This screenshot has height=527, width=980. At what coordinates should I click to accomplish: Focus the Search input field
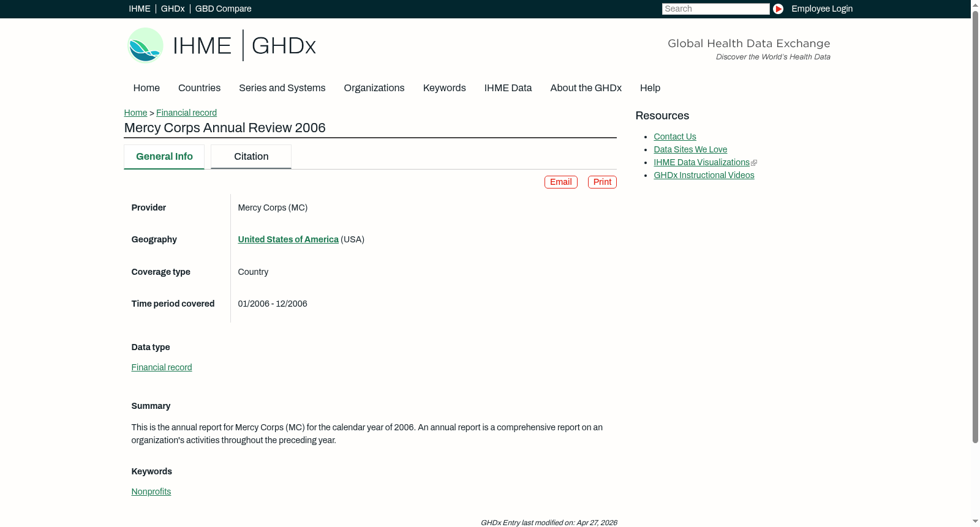[x=715, y=9]
